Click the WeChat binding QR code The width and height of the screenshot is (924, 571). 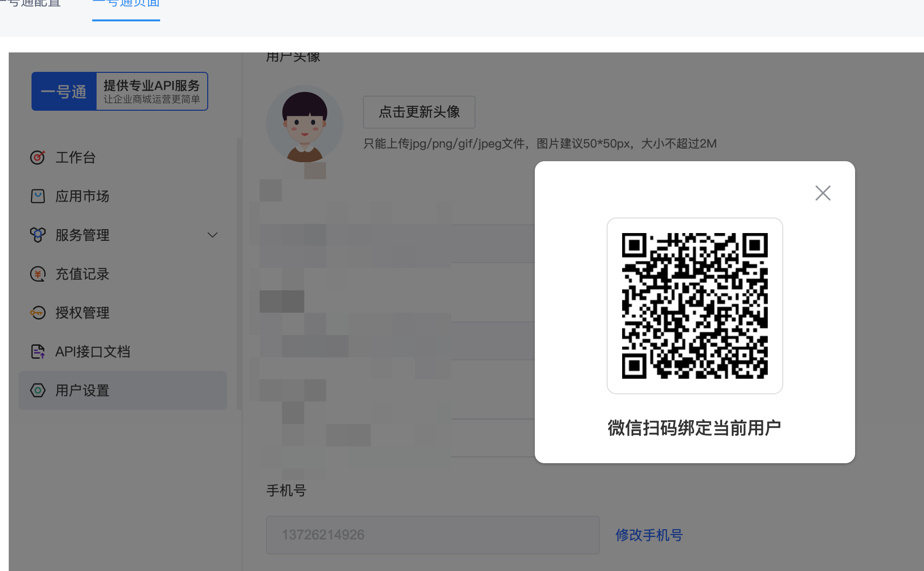coord(694,306)
